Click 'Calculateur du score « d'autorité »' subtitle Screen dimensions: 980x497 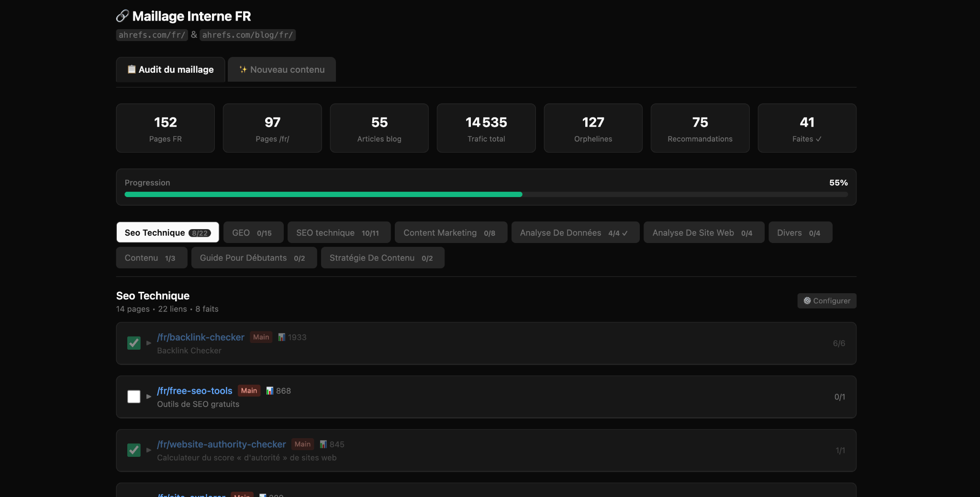coord(246,458)
